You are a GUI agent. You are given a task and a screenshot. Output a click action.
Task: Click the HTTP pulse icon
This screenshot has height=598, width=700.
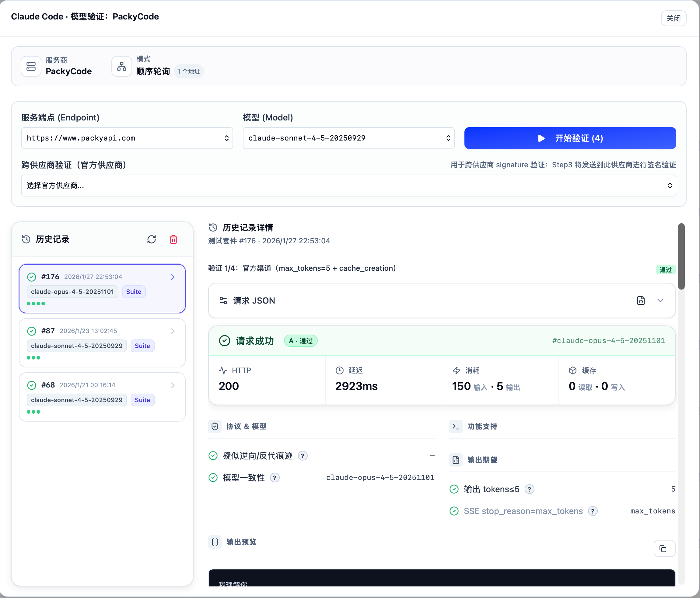pos(223,370)
